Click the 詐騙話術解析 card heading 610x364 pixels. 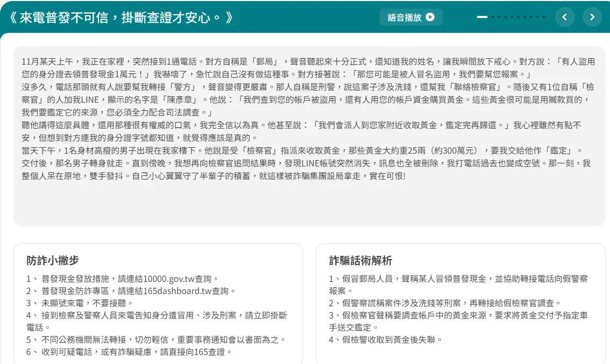pyautogui.click(x=360, y=260)
